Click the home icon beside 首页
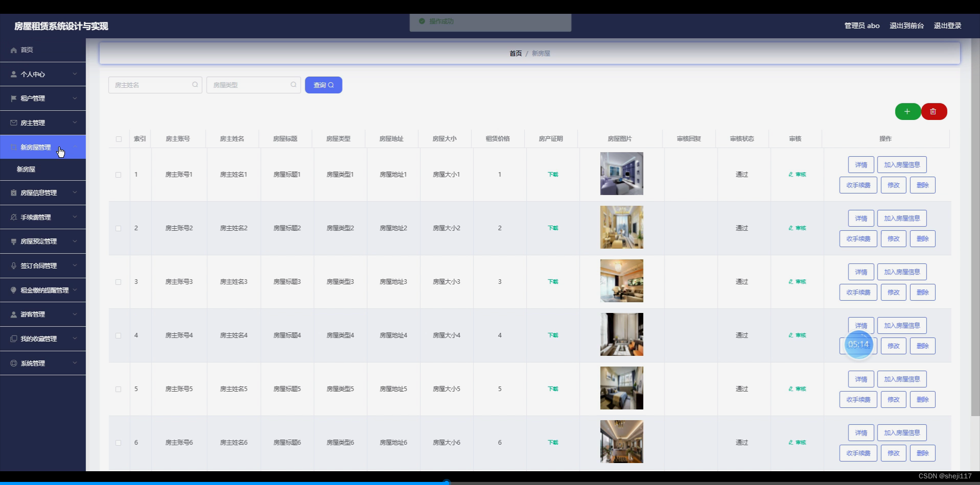Image resolution: width=980 pixels, height=485 pixels. pos(13,50)
